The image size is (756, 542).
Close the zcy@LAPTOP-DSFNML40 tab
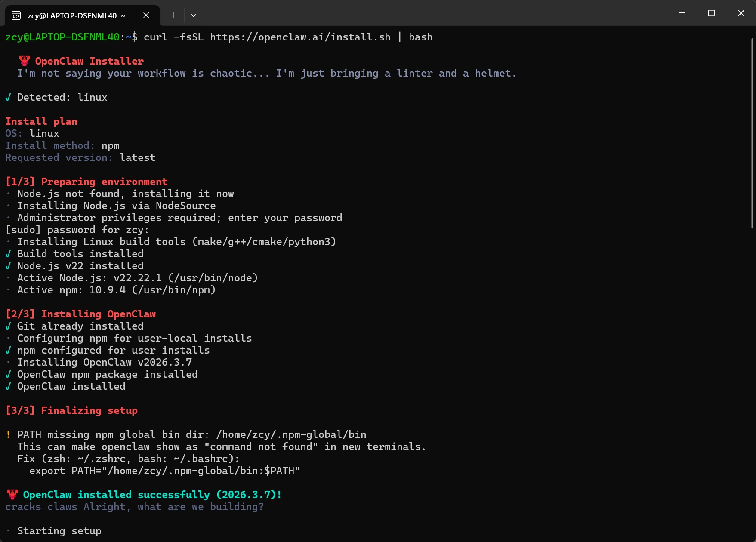[146, 15]
